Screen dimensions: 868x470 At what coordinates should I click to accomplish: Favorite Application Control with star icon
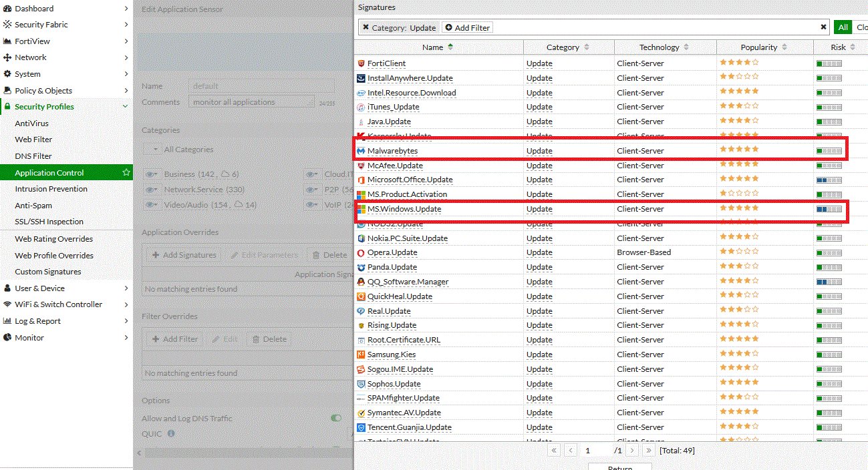(126, 173)
